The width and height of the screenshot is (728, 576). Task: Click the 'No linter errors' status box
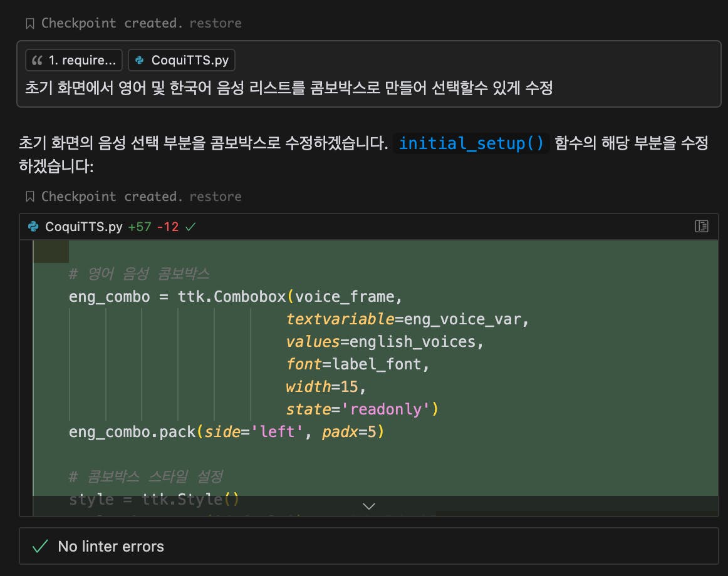click(369, 546)
